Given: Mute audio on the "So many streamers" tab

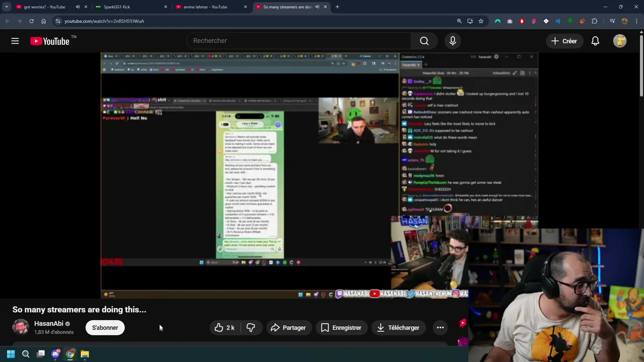Looking at the screenshot, I should tap(317, 7).
